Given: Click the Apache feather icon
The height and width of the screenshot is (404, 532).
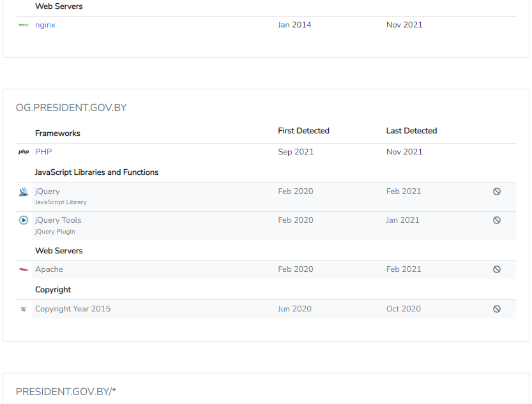Looking at the screenshot, I should coord(24,269).
